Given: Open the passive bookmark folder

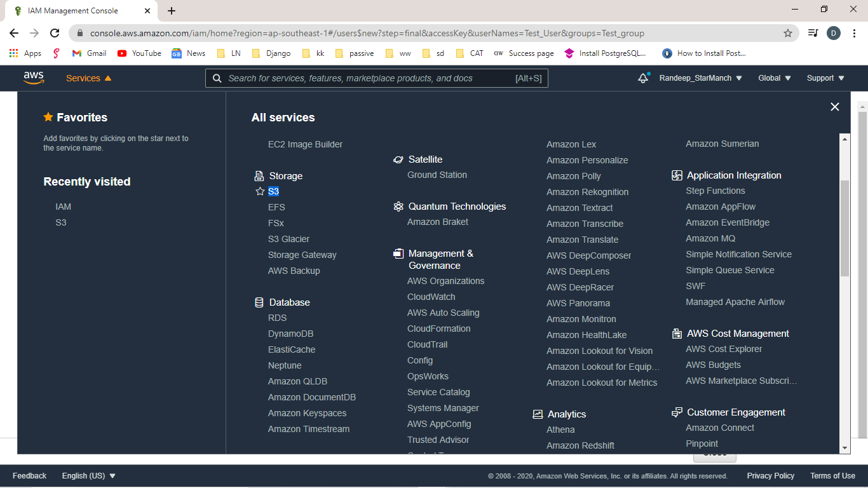Looking at the screenshot, I should click(x=355, y=53).
